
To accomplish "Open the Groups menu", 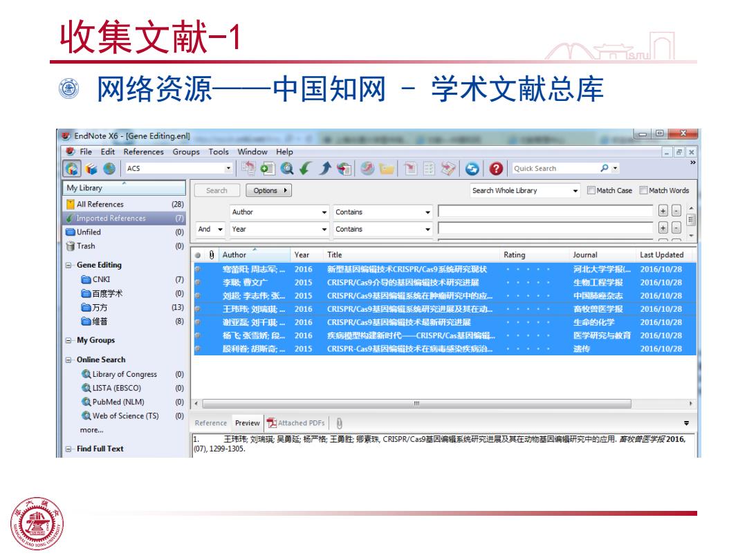I will coord(186,152).
